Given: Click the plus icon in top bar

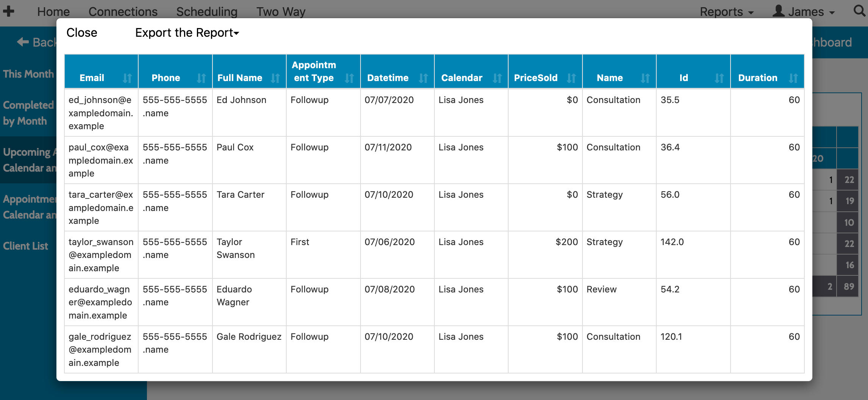Looking at the screenshot, I should click(9, 11).
